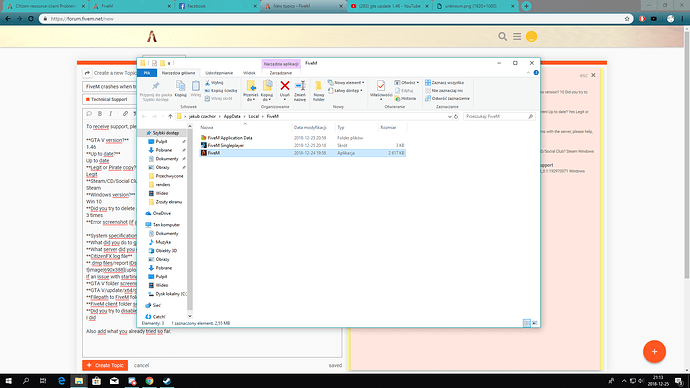
Task: Click Zaznacz wszystko select all
Action: (x=444, y=83)
